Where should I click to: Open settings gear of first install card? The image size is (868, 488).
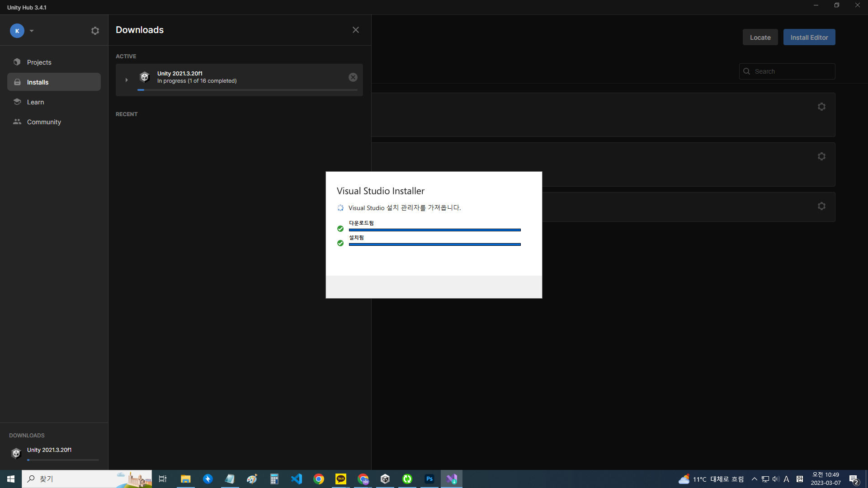[822, 107]
